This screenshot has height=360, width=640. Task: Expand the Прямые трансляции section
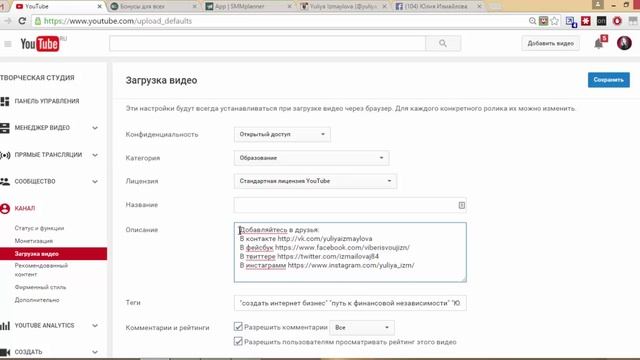(95, 155)
